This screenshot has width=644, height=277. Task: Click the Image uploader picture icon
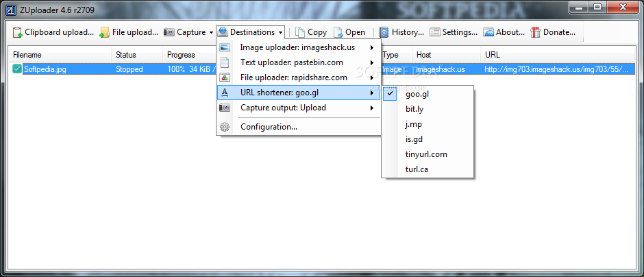tap(225, 47)
